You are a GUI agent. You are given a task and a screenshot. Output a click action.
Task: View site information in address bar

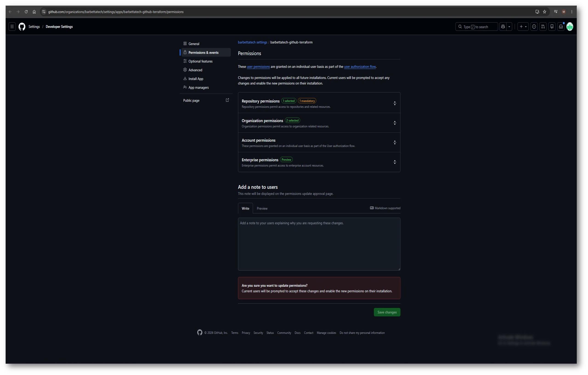(44, 12)
